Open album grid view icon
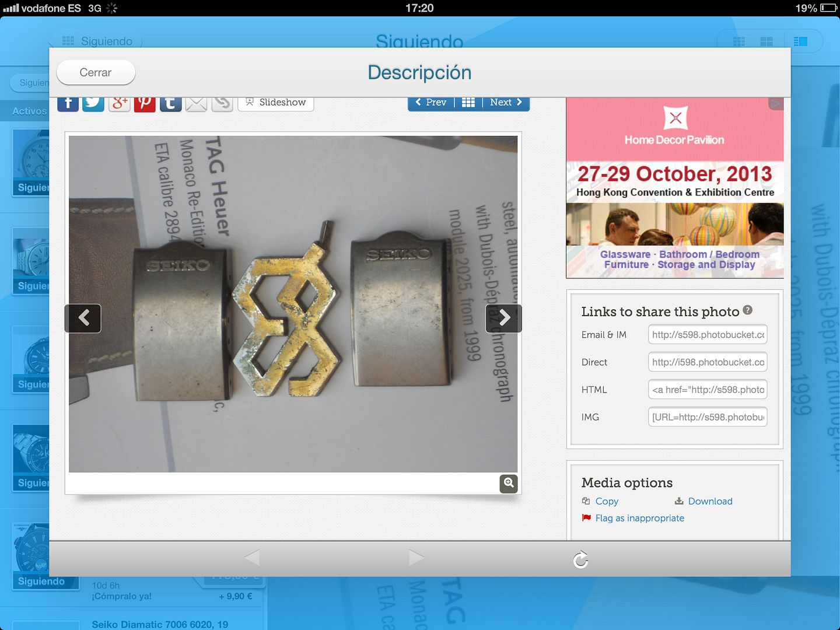This screenshot has height=630, width=840. tap(468, 102)
